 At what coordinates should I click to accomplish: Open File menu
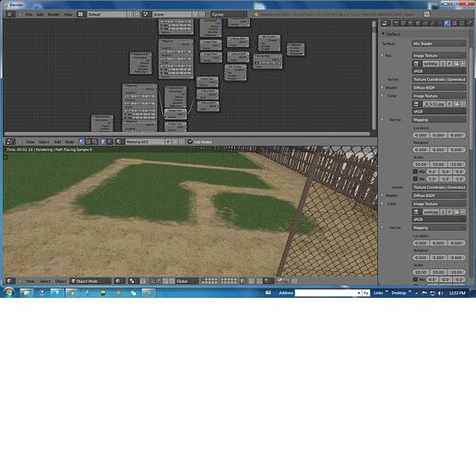click(29, 15)
